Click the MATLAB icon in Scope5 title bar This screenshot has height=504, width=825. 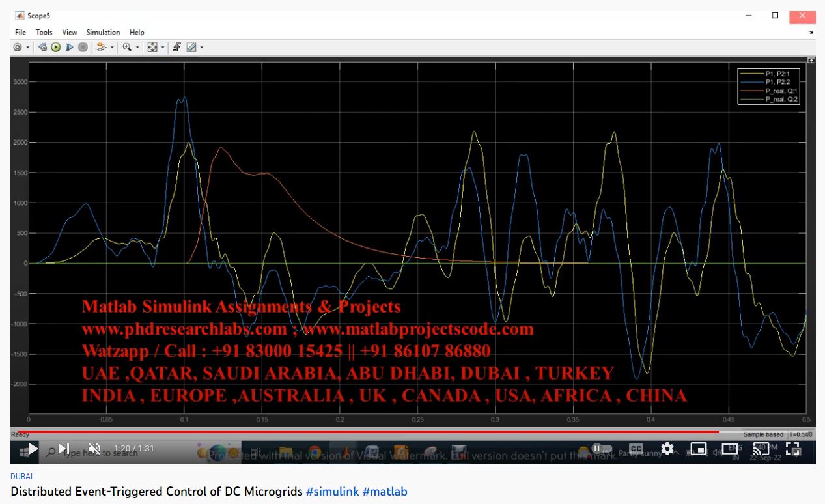pos(20,15)
